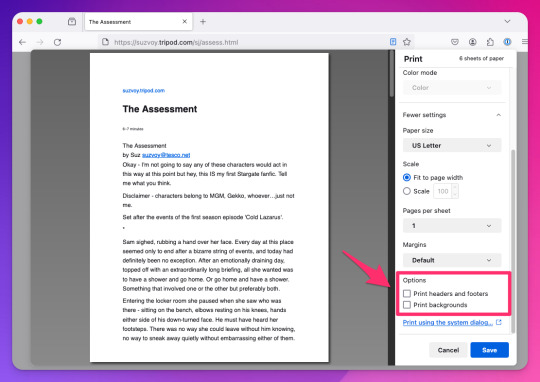Enable Print backgrounds checkbox
Screen dimensions: 540x382
click(x=407, y=305)
